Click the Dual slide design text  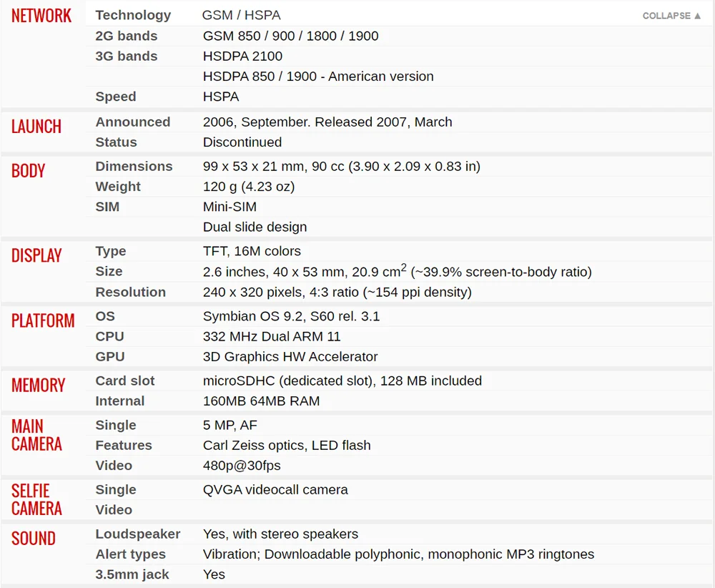(255, 227)
